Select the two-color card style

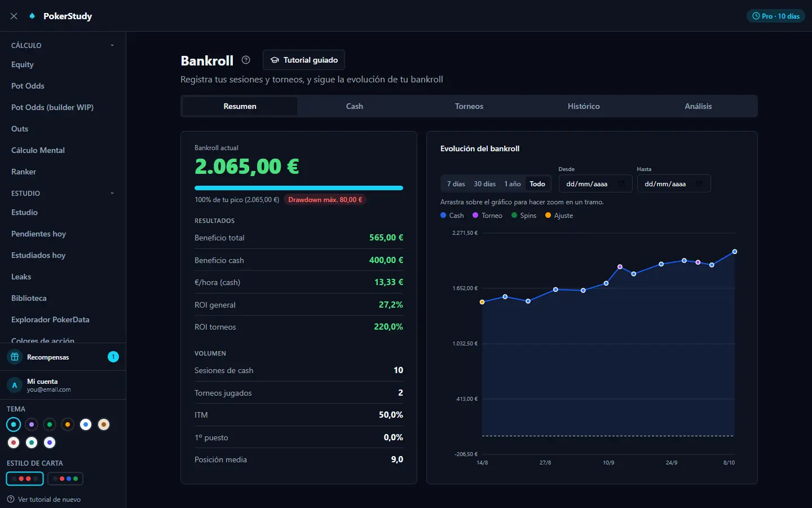click(25, 479)
